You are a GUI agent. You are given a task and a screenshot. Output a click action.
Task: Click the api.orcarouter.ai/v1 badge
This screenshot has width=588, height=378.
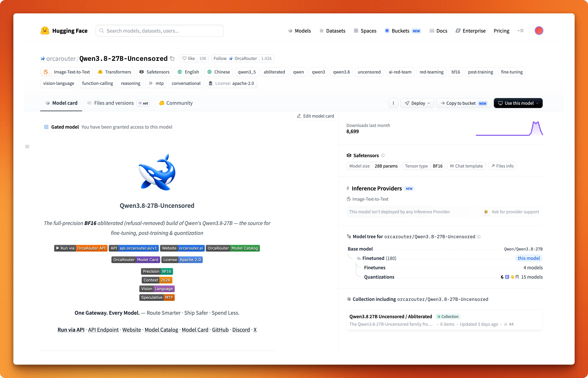pyautogui.click(x=133, y=248)
